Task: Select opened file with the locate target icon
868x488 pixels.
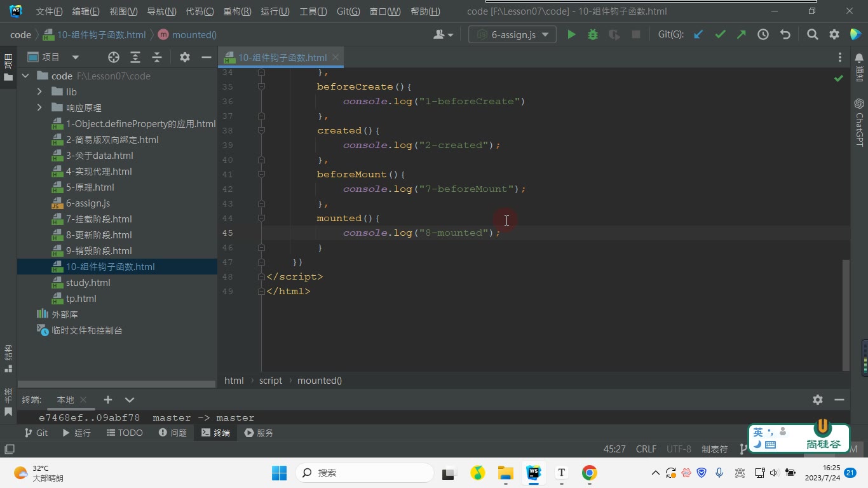Action: pyautogui.click(x=114, y=57)
